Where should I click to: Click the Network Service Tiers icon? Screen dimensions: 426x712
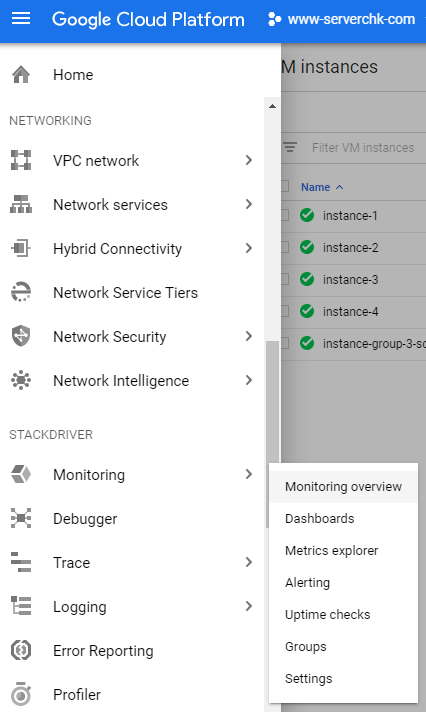tap(21, 292)
